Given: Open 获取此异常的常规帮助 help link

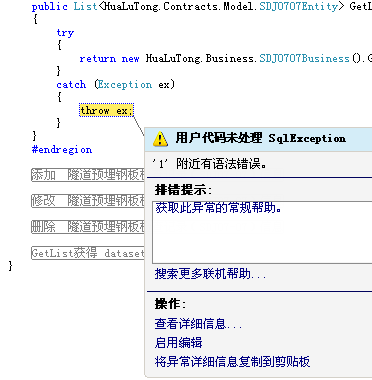Looking at the screenshot, I should (218, 208).
